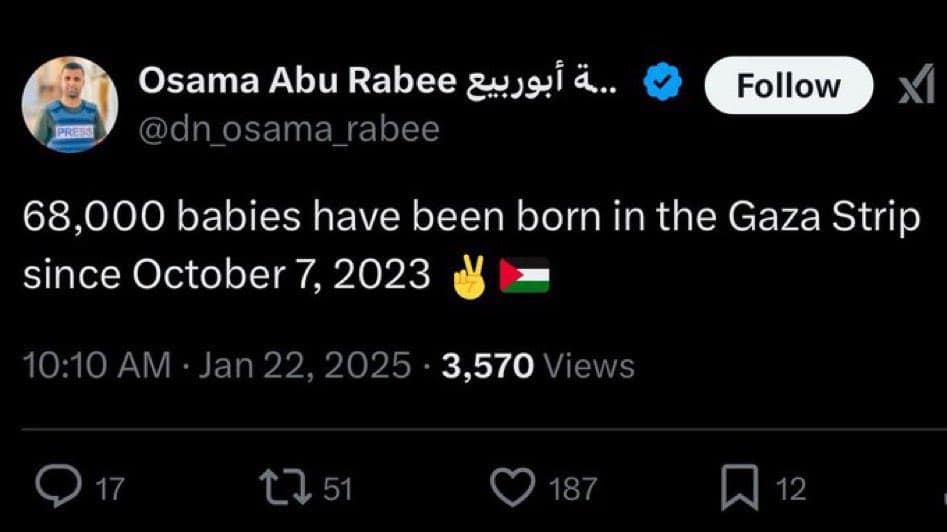Click the Jan 22, 2025 date
This screenshot has width=947, height=532.
pos(305,366)
